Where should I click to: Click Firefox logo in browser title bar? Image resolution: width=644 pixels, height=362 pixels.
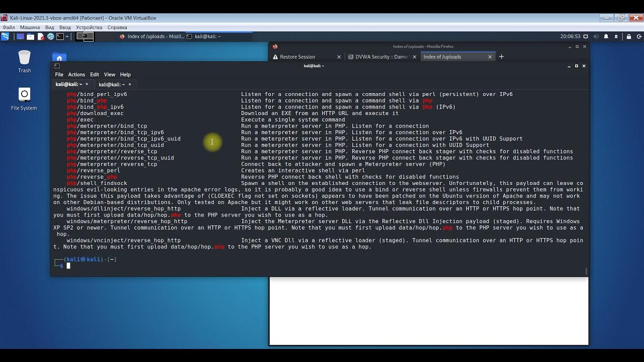pos(275,47)
